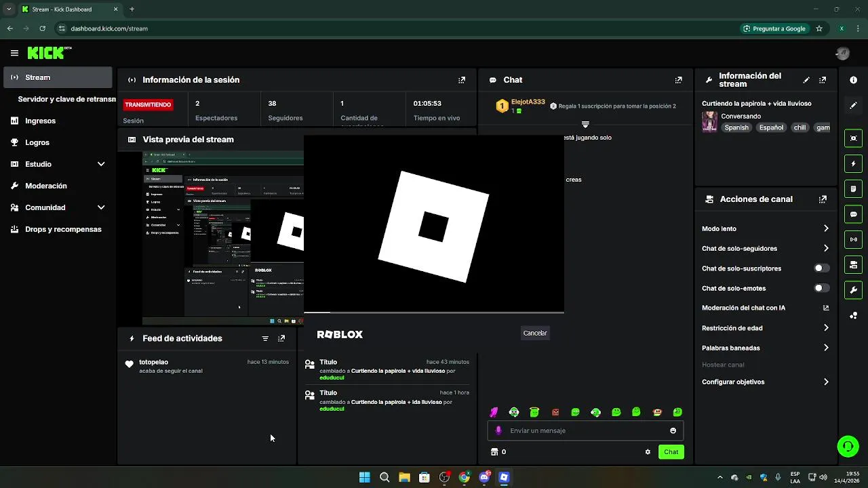The width and height of the screenshot is (868, 488).
Task: Pop out the Chat panel
Action: pos(679,80)
